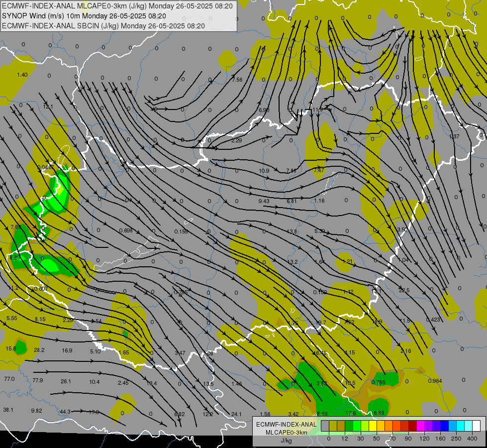Click the map value '77.0'
487x448 pixels.
9,379
